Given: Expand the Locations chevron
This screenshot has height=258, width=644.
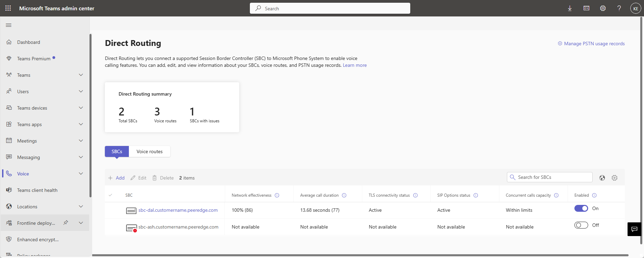Looking at the screenshot, I should pyautogui.click(x=81, y=207).
